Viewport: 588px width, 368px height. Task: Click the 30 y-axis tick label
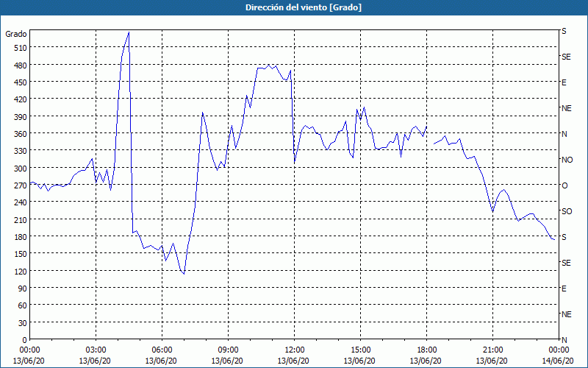point(23,323)
